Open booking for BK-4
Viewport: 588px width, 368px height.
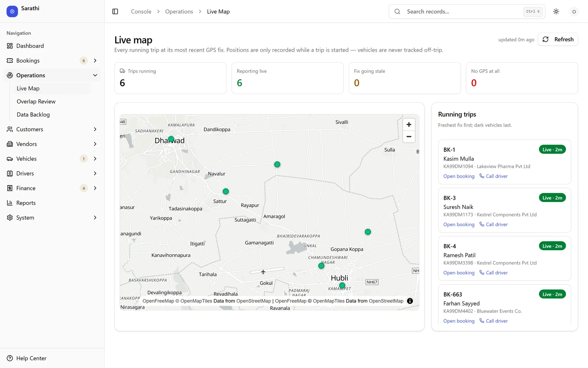coord(459,273)
